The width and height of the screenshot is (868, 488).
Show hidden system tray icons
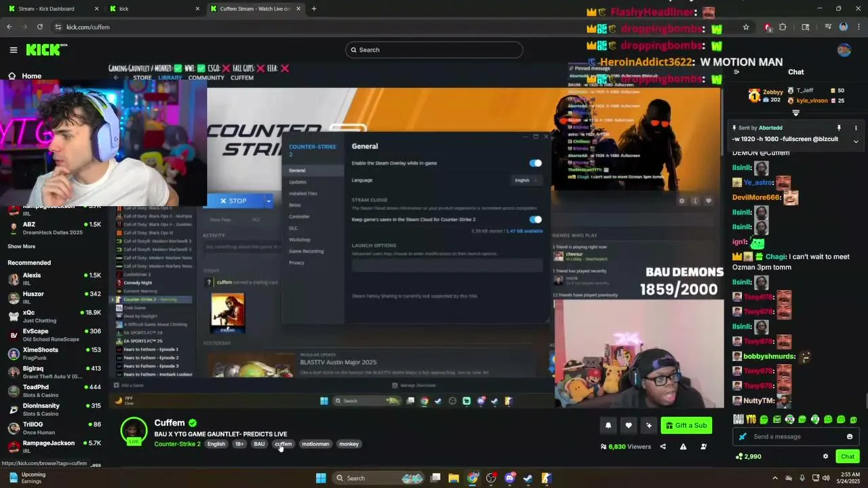coord(775,478)
